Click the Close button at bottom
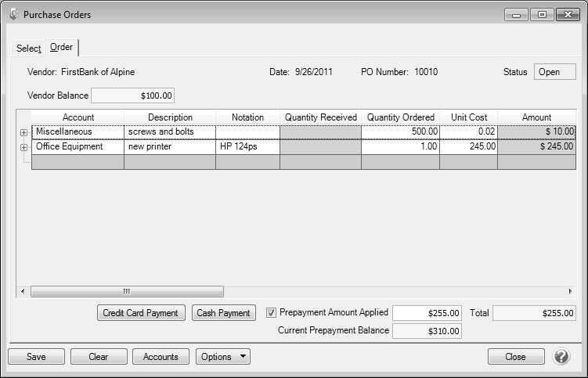 tap(515, 357)
